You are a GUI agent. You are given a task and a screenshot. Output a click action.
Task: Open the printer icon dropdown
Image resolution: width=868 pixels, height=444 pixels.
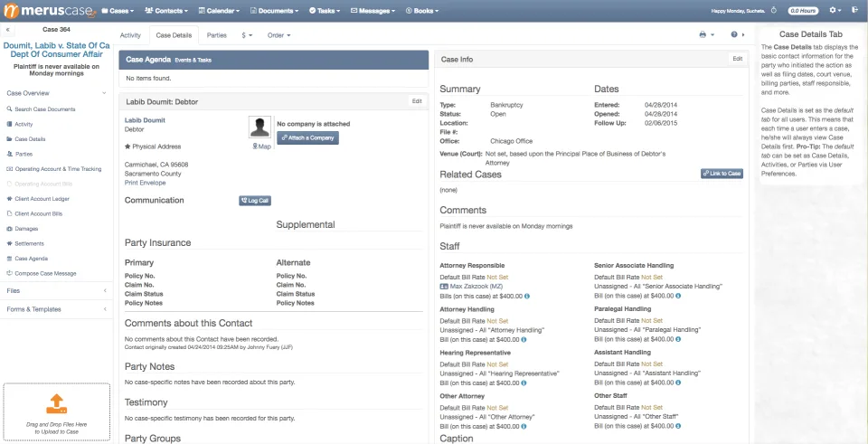tap(706, 34)
